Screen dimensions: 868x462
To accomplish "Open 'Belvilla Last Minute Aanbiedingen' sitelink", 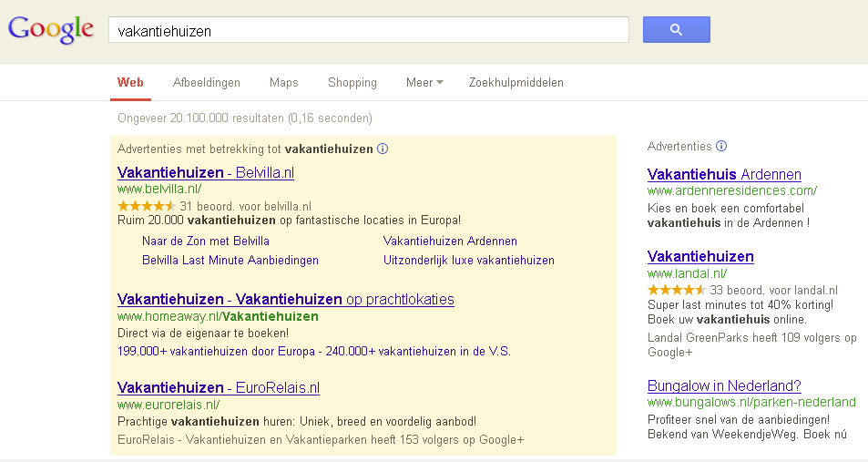I will (x=230, y=261).
